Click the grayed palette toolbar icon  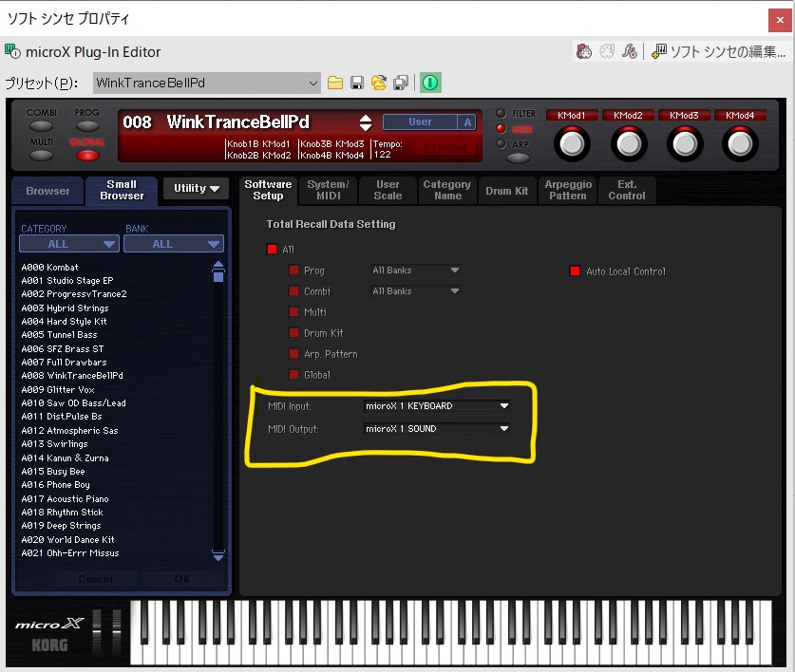(x=607, y=51)
